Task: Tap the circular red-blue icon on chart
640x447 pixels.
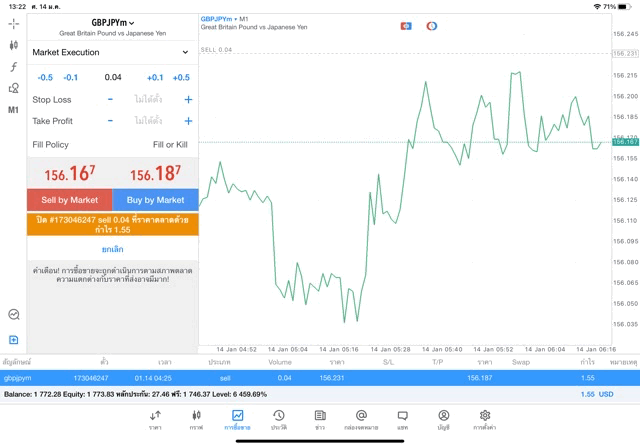Action: [432, 26]
